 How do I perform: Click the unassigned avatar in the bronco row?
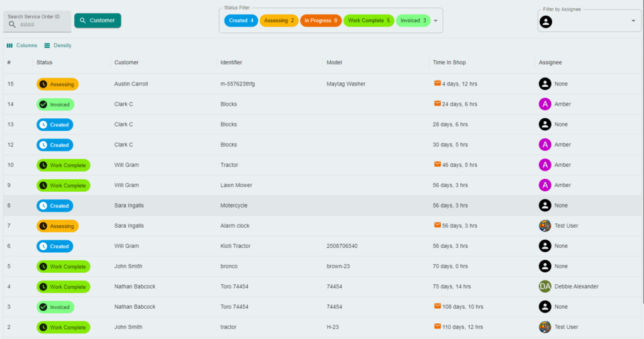click(x=545, y=266)
